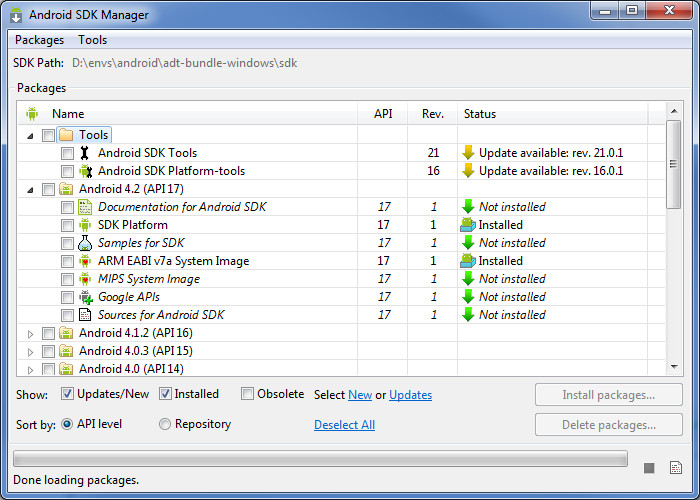
Task: Check the Sources for Android SDK checkbox
Action: [67, 315]
